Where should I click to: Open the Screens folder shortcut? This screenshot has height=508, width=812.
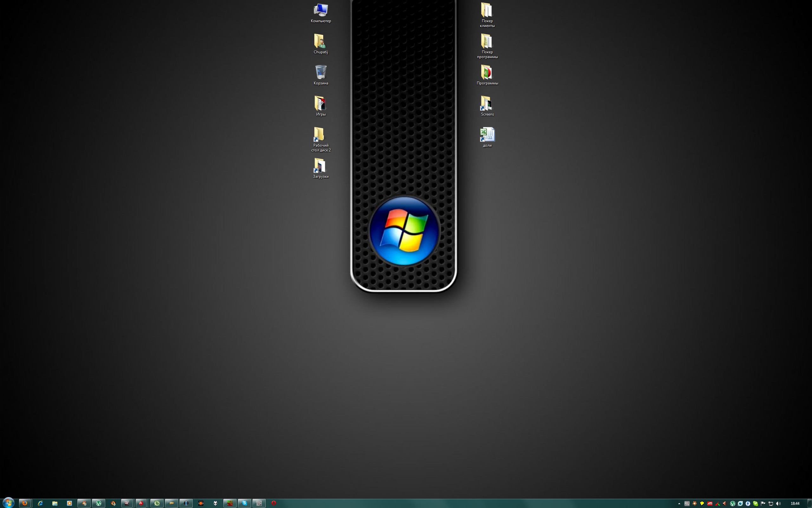pos(487,106)
